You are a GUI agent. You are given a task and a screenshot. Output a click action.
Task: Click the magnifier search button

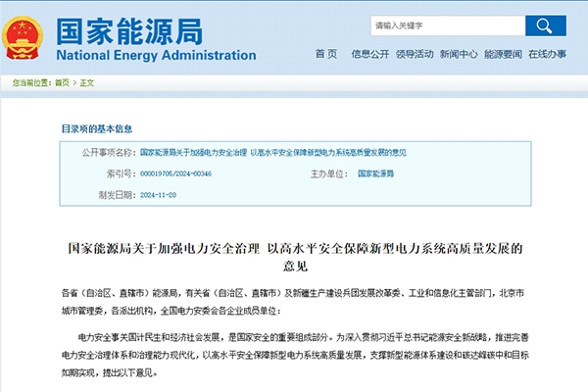546,25
